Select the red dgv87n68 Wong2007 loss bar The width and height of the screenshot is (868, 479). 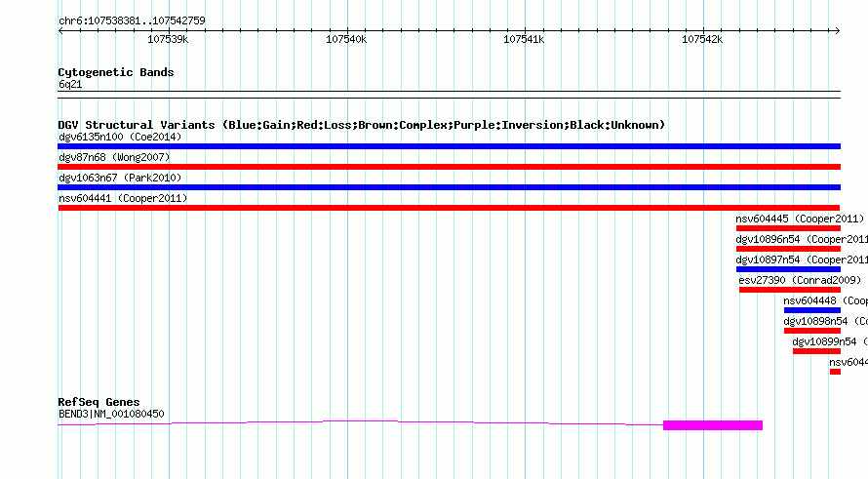(449, 167)
